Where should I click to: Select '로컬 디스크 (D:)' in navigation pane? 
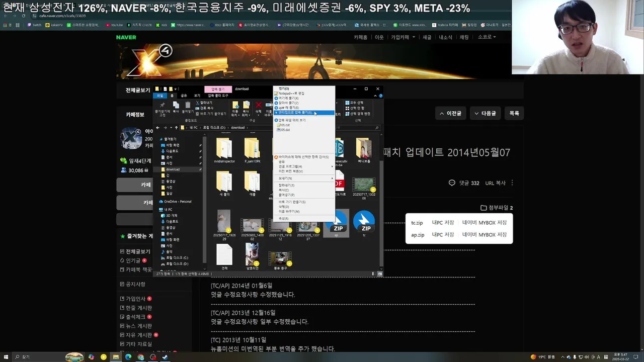[x=174, y=264]
